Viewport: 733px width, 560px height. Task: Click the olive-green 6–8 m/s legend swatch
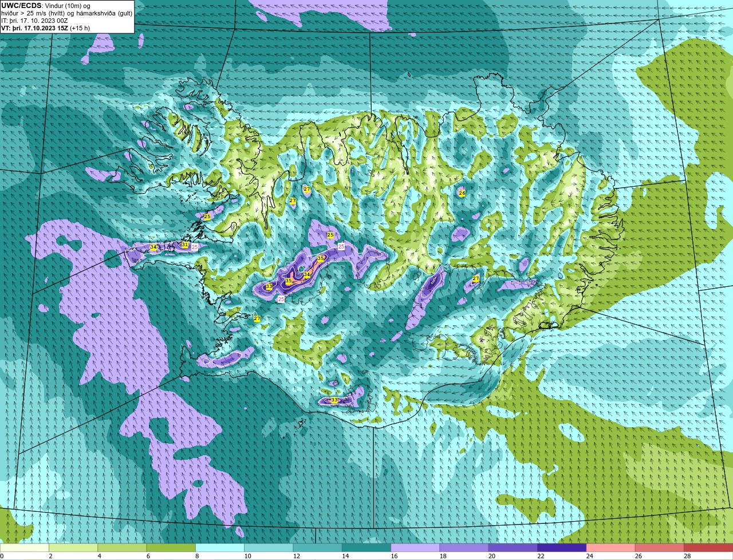[x=171, y=547]
